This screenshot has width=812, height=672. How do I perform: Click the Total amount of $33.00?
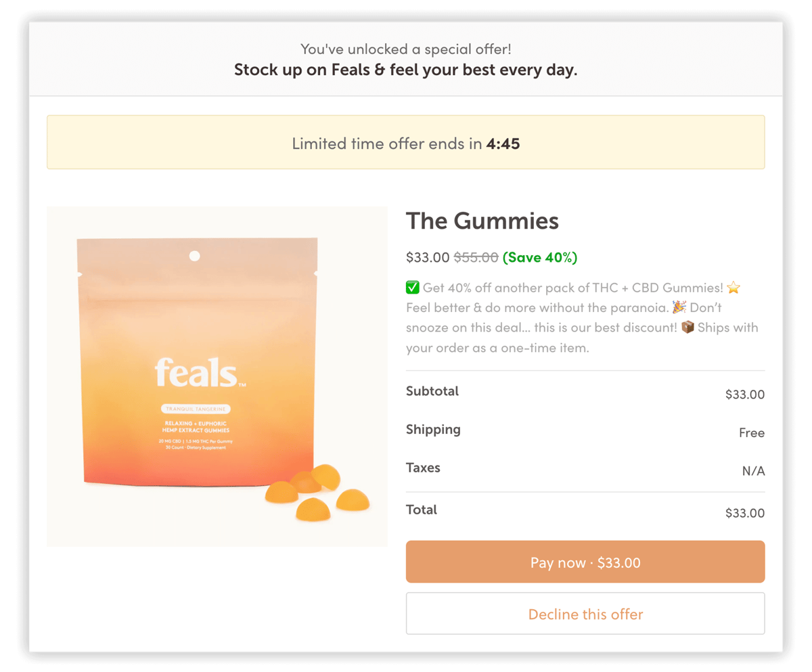744,513
